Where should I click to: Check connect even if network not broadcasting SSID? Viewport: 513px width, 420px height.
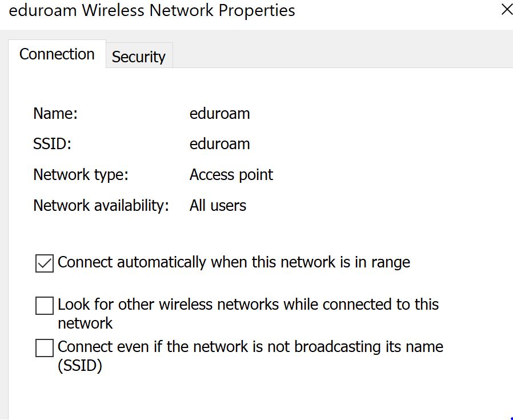(x=44, y=347)
